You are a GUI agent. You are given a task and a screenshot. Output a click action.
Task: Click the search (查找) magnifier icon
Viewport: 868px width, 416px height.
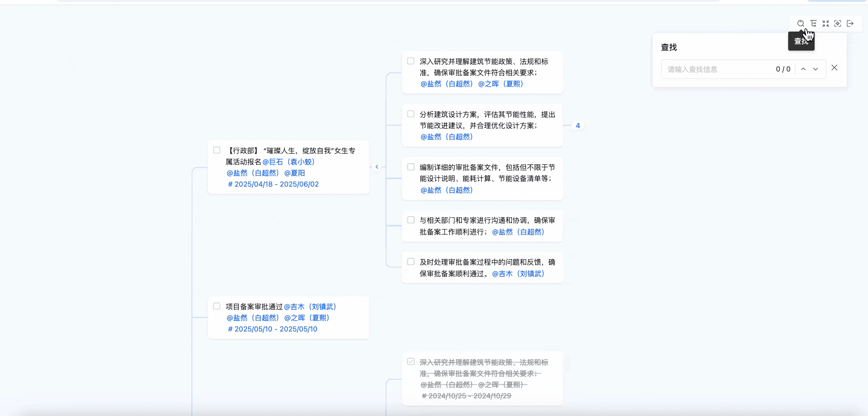pyautogui.click(x=801, y=24)
